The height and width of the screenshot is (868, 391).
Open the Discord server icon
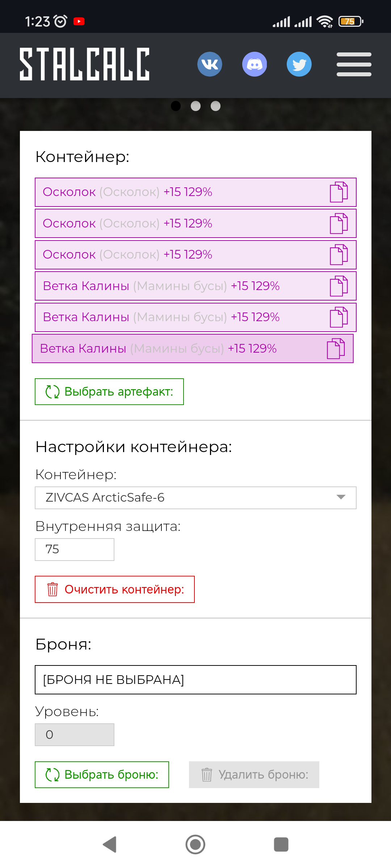[255, 64]
